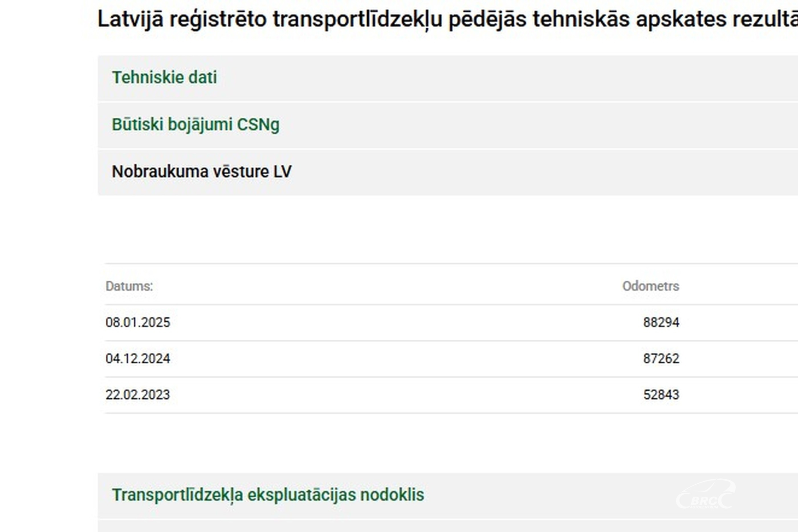Click the Odometrs column header
Screen dimensions: 798x532
point(650,286)
